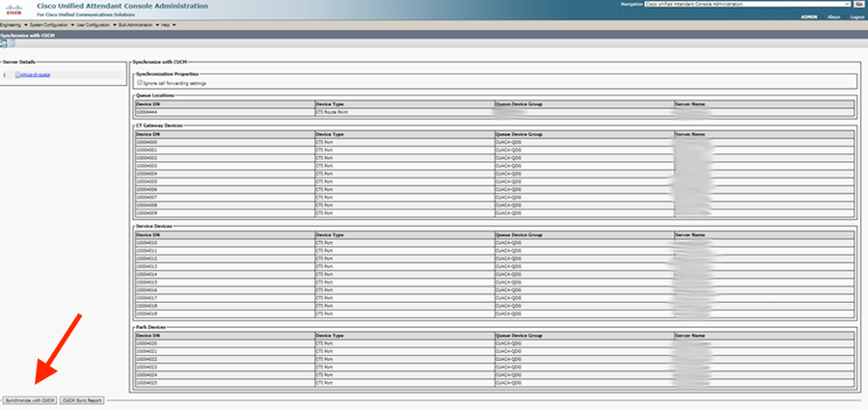Select Device DN 10004001 cell
Viewport: 868px width, 410px height.
(225, 150)
